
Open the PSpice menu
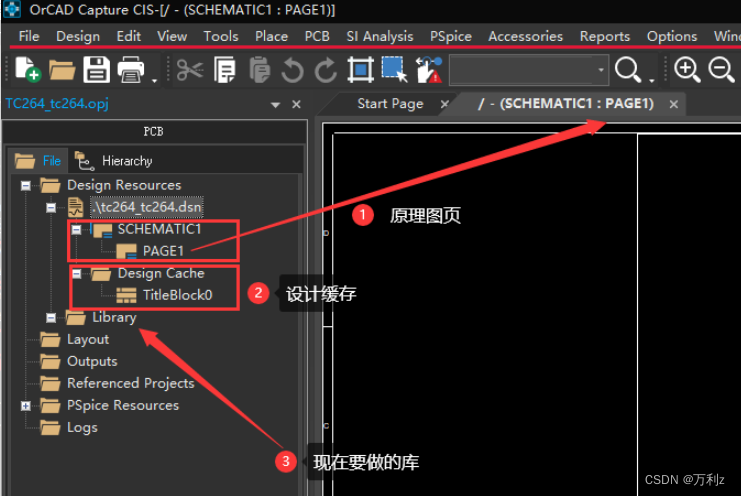450,36
